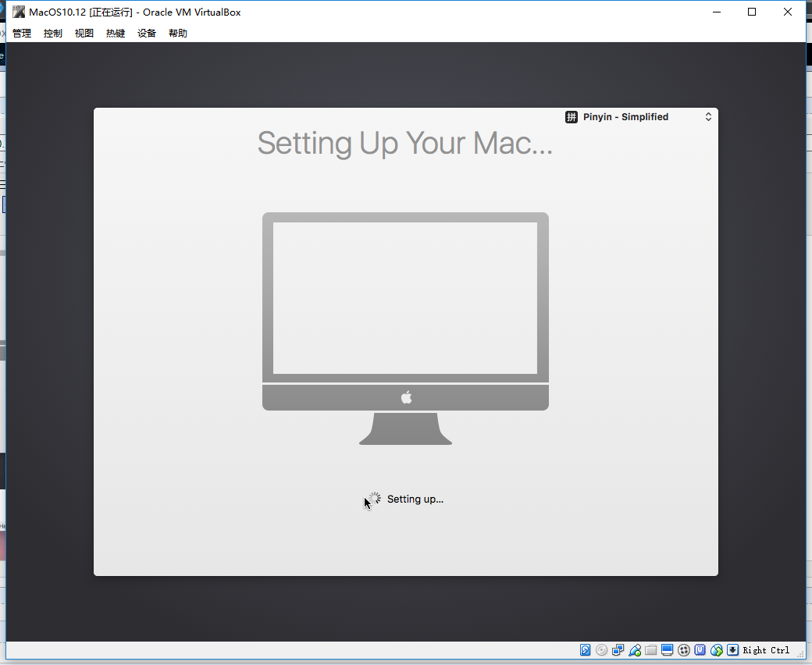Click the Right Ctrl host key label
Screen dimensions: 812x665
(766, 650)
